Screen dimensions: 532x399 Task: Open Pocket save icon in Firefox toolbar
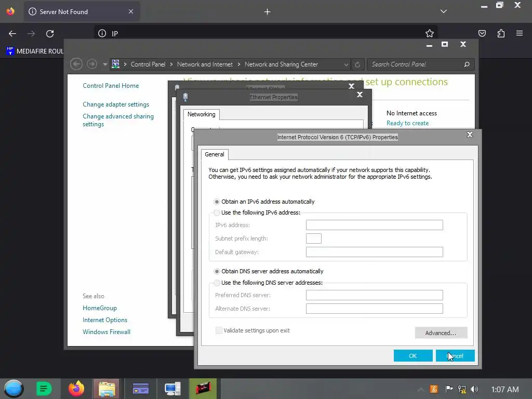coord(482,33)
